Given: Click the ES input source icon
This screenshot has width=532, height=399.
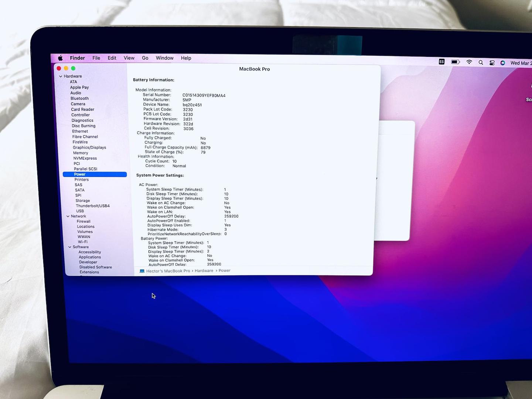Looking at the screenshot, I should 441,62.
